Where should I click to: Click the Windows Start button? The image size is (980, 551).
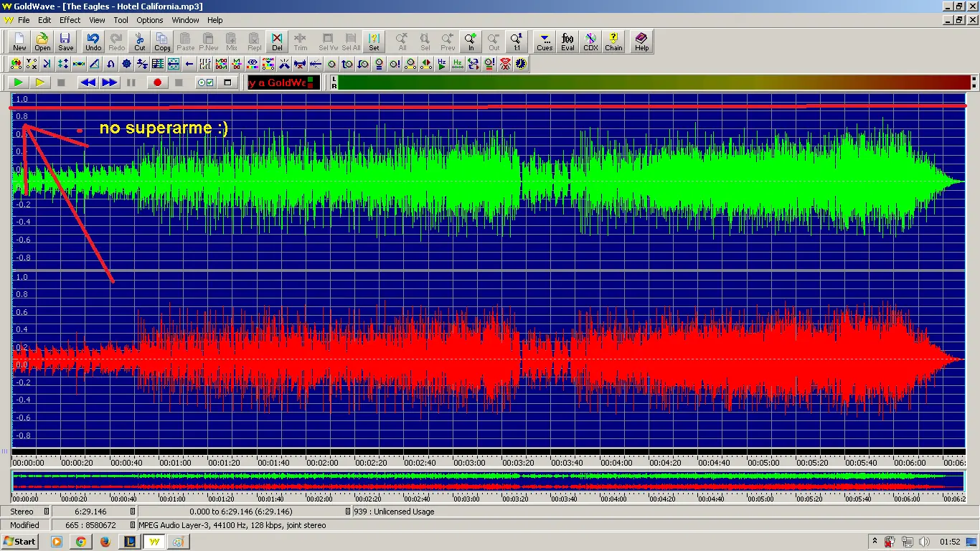pos(20,542)
